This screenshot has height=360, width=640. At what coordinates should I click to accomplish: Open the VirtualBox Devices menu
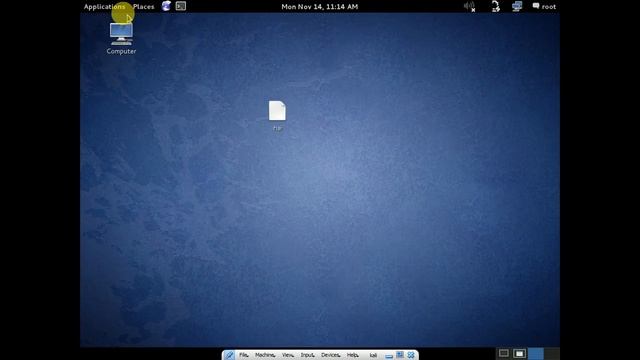coord(331,355)
